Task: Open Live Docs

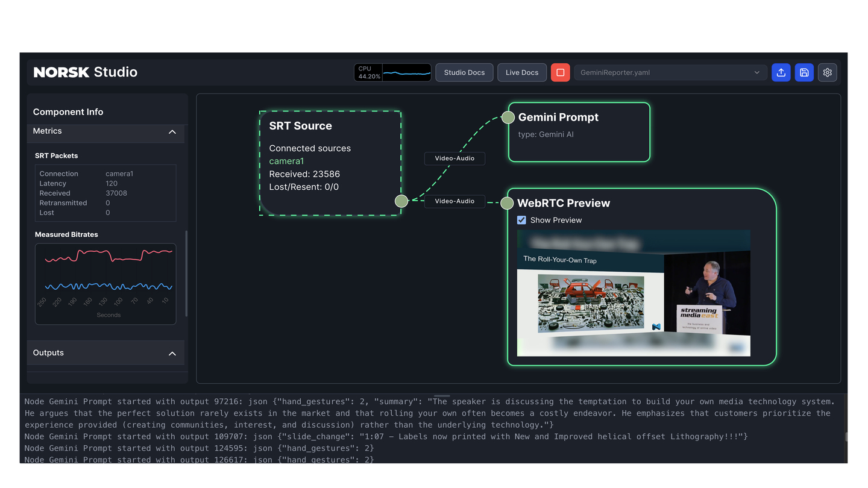Action: click(x=521, y=72)
